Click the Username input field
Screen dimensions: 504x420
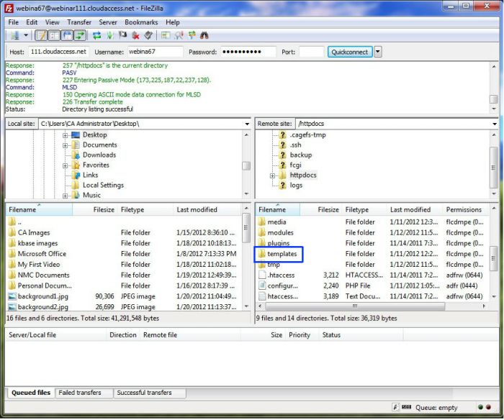[x=156, y=52]
